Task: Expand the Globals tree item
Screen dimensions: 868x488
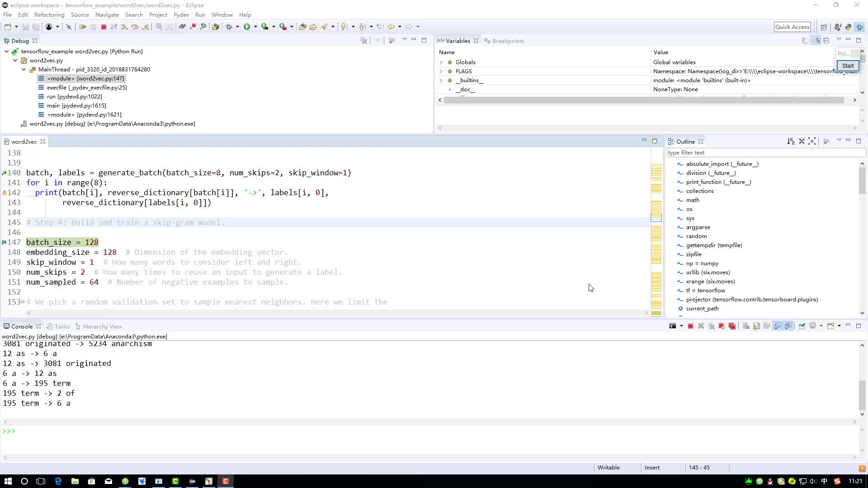Action: point(442,61)
